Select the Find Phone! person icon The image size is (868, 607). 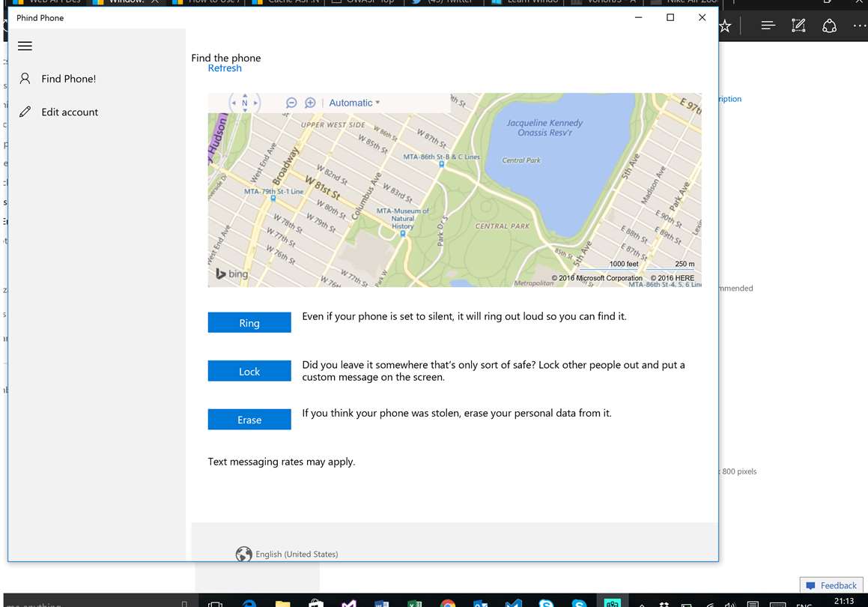(x=25, y=79)
